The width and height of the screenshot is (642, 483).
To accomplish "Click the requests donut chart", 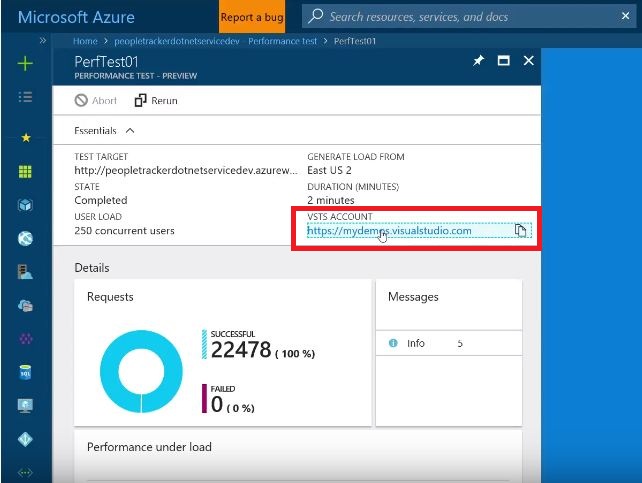I will coord(141,371).
